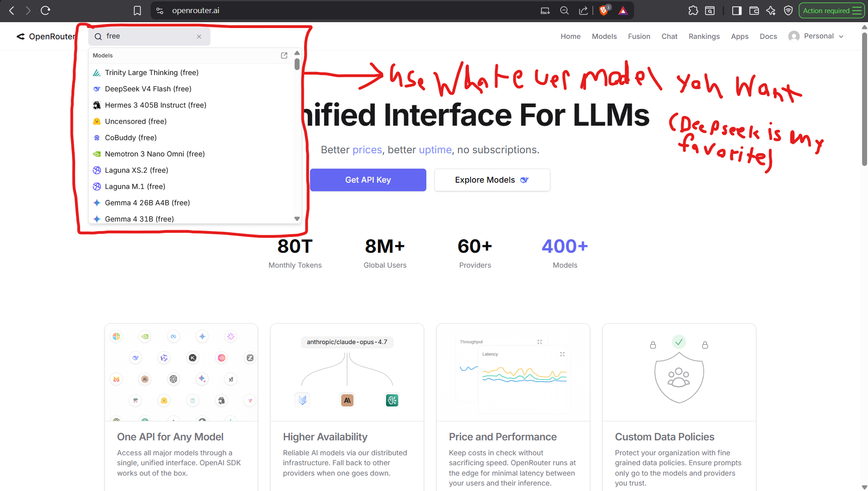Open the Models nav link
868x491 pixels.
[x=604, y=36]
